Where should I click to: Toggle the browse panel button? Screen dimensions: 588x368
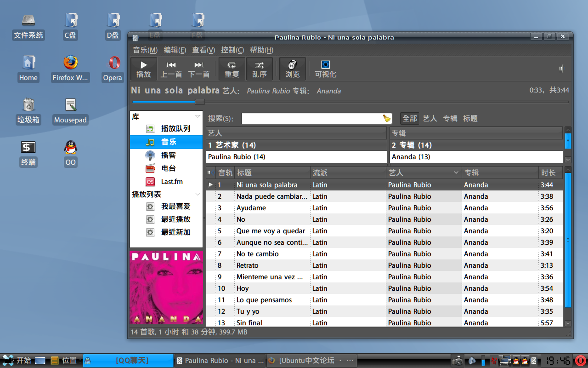(293, 69)
